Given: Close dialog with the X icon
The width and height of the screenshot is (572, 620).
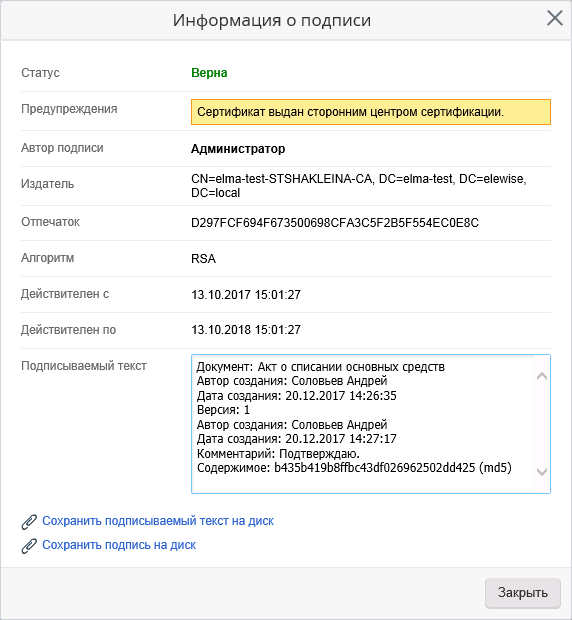Looking at the screenshot, I should [x=555, y=18].
